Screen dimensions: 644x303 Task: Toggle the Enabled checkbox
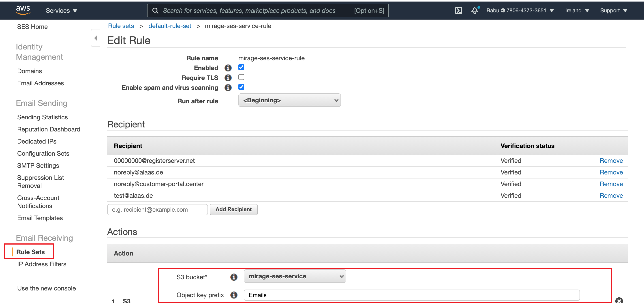241,67
